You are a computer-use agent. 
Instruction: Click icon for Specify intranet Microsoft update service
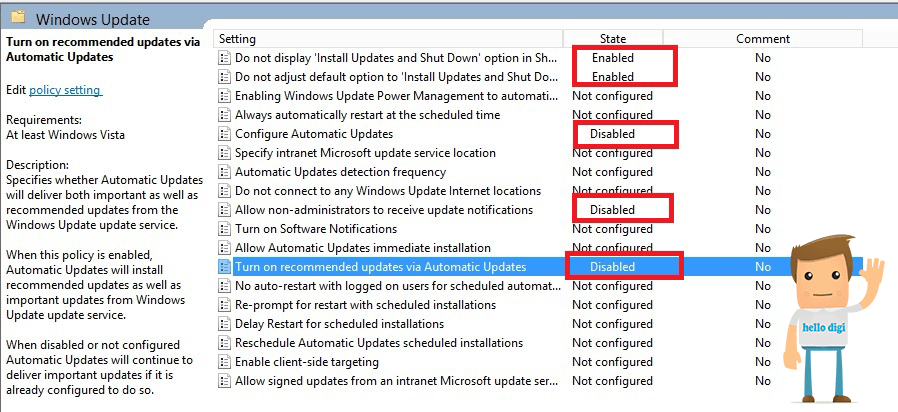coord(224,153)
